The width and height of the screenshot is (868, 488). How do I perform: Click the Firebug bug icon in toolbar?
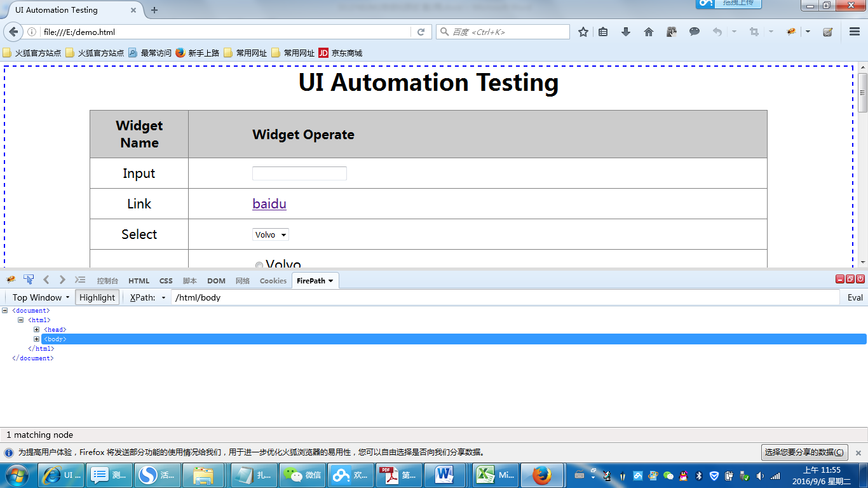click(791, 32)
